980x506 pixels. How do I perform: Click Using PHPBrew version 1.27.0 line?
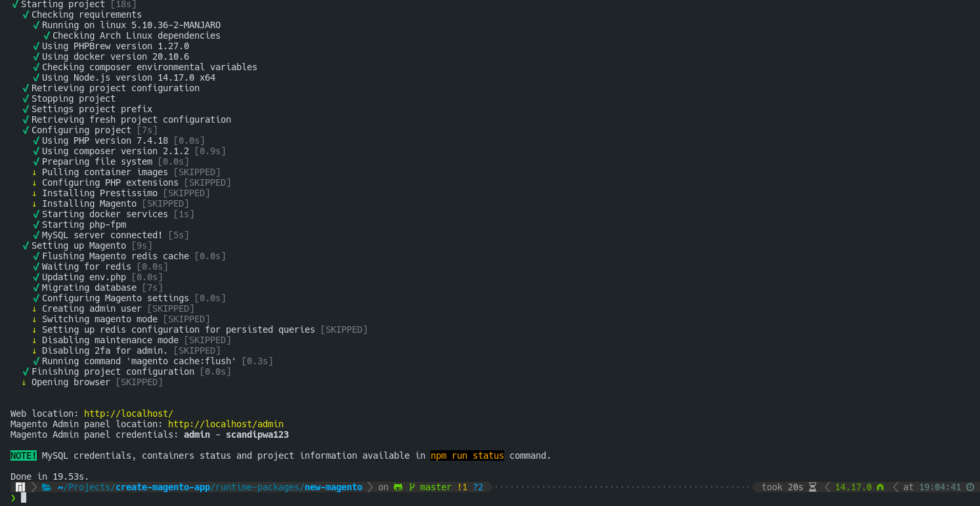(116, 46)
